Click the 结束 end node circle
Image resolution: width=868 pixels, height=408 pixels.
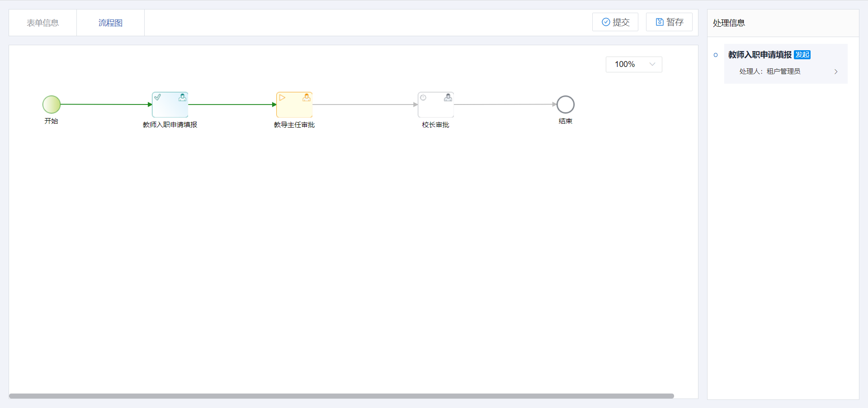click(x=565, y=104)
